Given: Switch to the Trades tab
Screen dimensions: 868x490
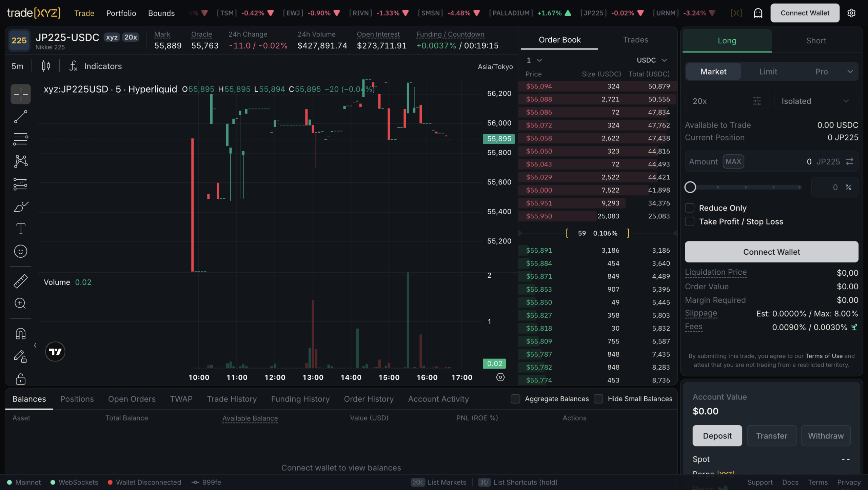Looking at the screenshot, I should (x=635, y=40).
